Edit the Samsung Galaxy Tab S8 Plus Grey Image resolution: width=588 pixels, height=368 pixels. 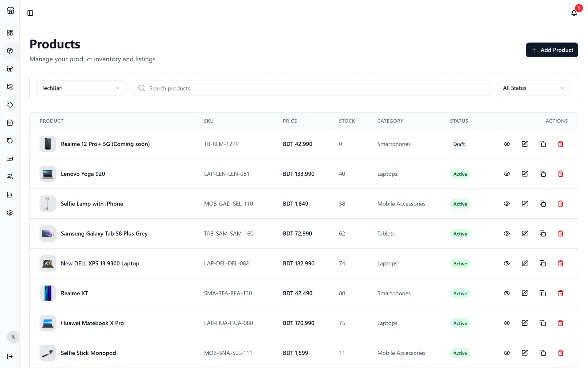coord(525,233)
